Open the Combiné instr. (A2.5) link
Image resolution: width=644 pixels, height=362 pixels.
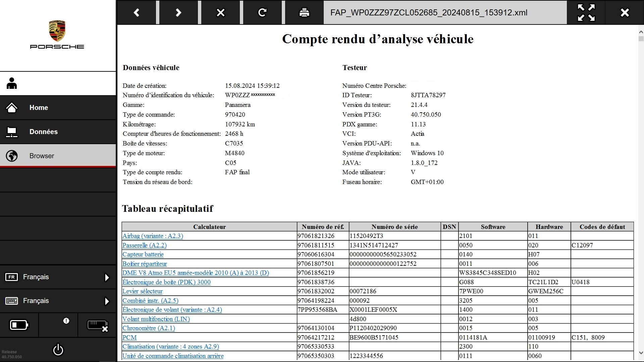click(150, 301)
